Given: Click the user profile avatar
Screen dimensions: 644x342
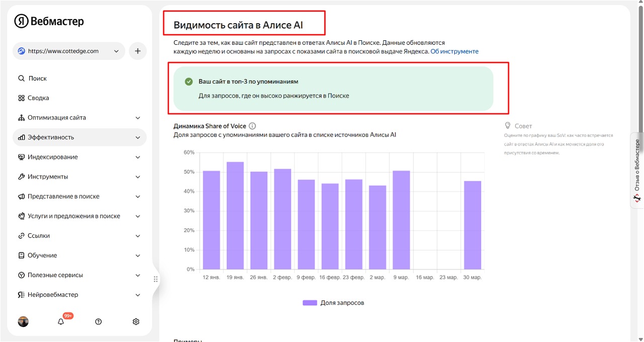Looking at the screenshot, I should point(23,322).
